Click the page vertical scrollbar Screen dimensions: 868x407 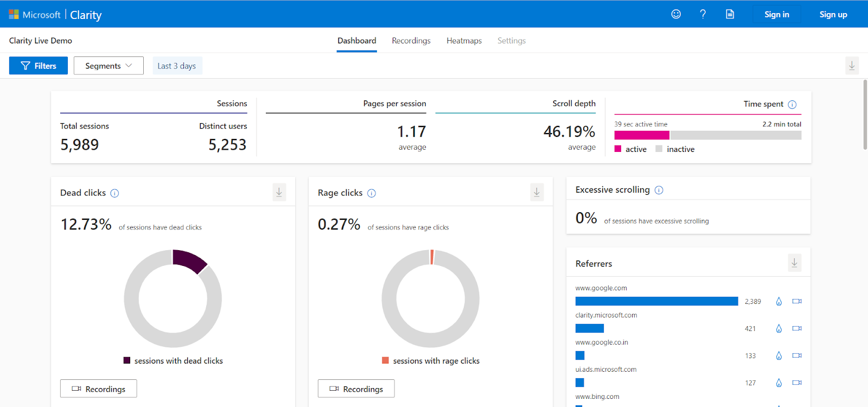point(865,115)
